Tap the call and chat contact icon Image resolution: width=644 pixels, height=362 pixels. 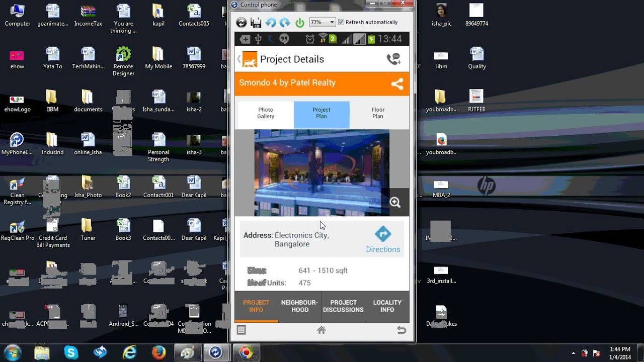tap(393, 59)
